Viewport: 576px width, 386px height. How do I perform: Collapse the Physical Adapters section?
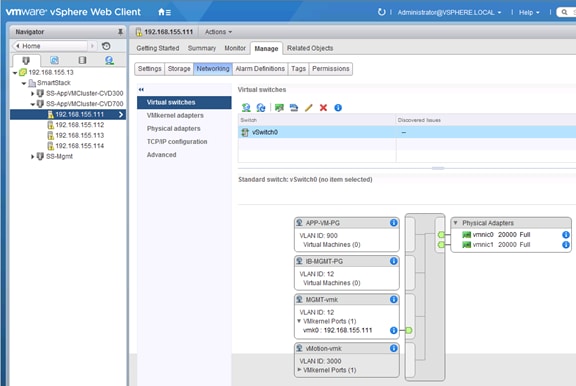coord(456,223)
